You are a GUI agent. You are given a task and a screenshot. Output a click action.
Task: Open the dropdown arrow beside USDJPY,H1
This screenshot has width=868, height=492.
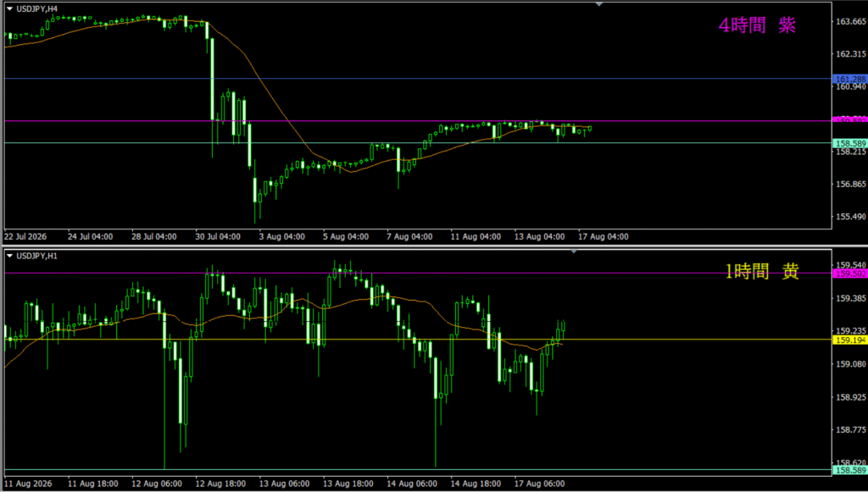[9, 256]
